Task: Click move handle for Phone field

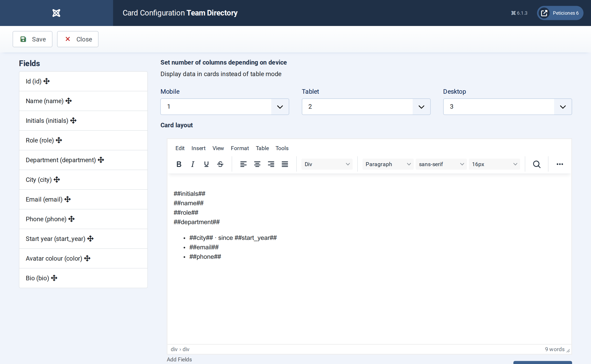Action: (72, 219)
